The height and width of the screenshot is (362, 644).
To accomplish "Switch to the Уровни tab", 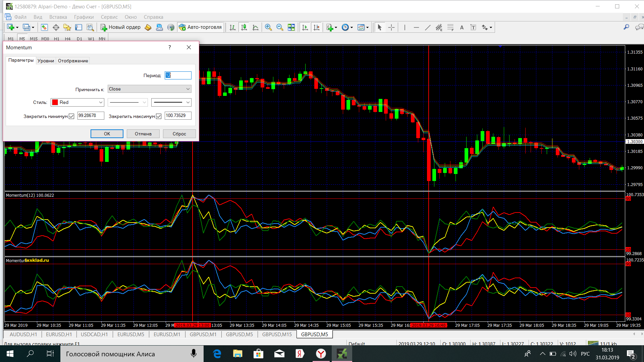I will 46,61.
